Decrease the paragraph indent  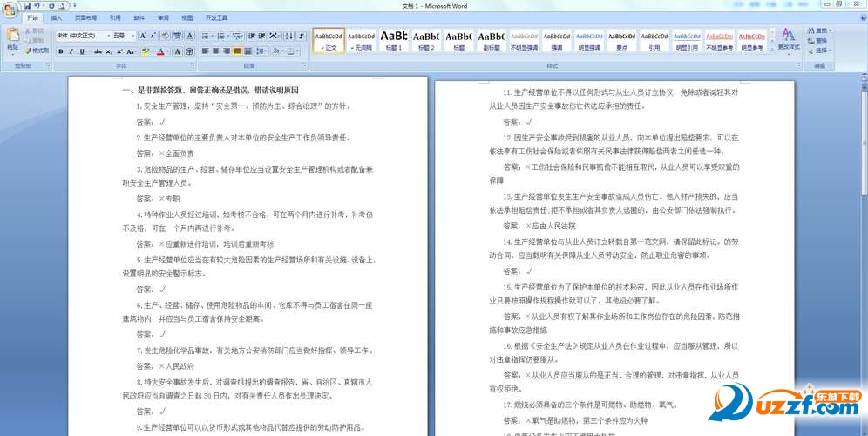tap(251, 36)
